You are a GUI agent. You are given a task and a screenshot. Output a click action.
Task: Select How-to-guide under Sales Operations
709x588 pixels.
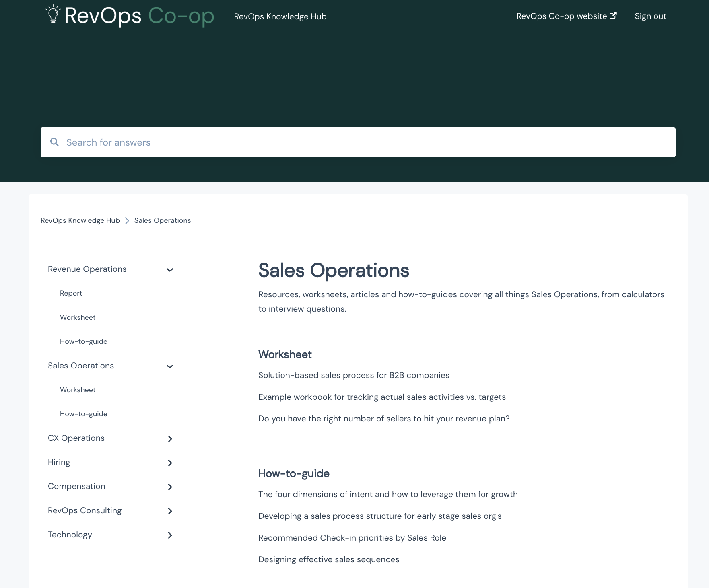[x=83, y=413]
